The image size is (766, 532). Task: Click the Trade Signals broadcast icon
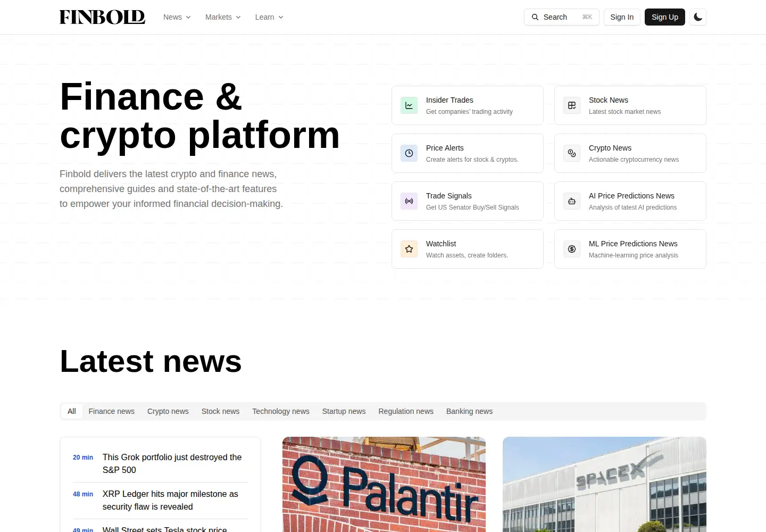click(409, 201)
